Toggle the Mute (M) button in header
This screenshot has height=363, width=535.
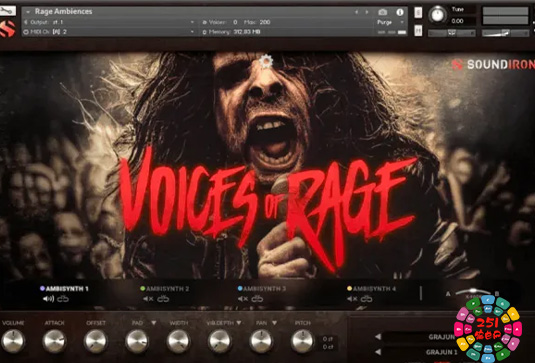[418, 30]
